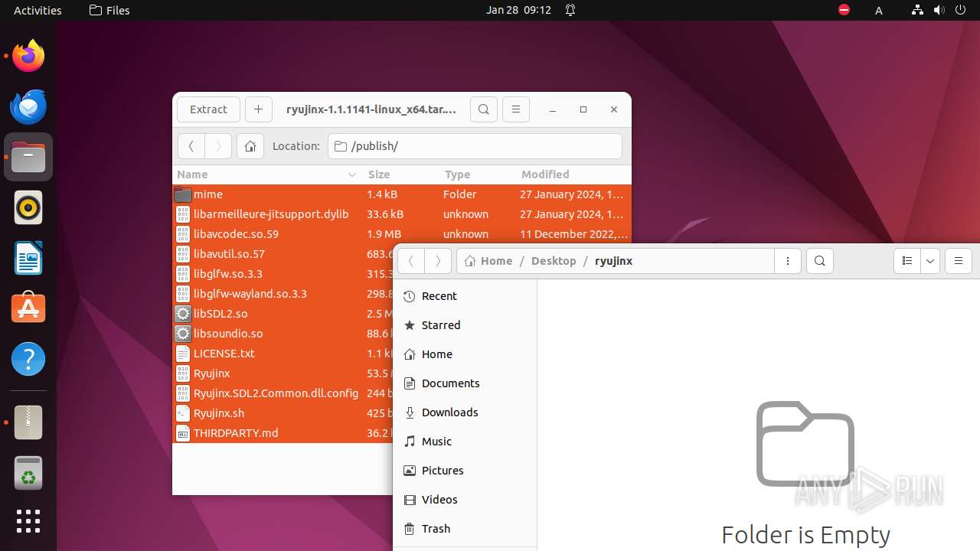Select libglfw.so.3.3 file
980x551 pixels.
click(283, 274)
